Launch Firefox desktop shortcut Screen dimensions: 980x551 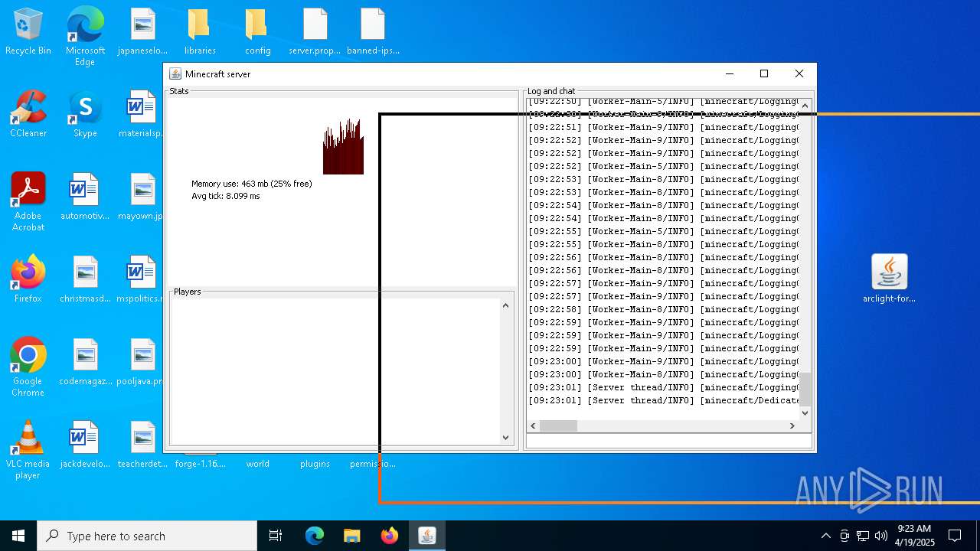tap(28, 279)
